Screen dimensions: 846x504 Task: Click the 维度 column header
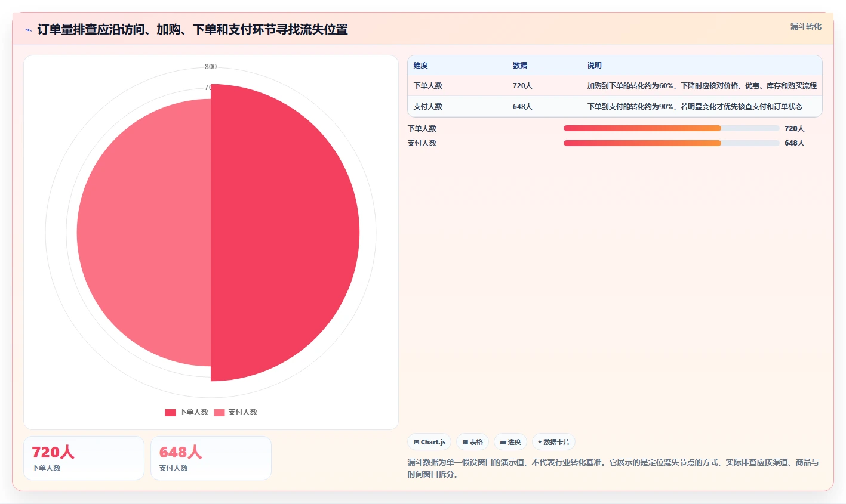[421, 66]
